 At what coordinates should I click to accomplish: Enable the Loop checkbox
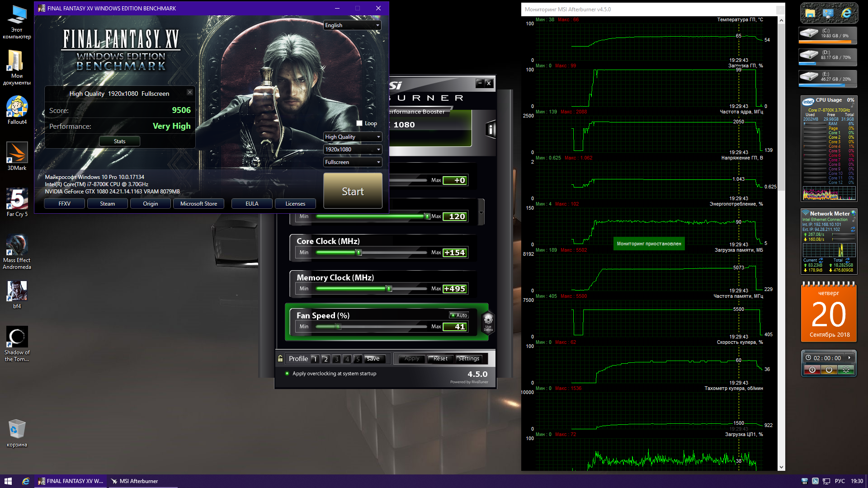click(x=359, y=123)
